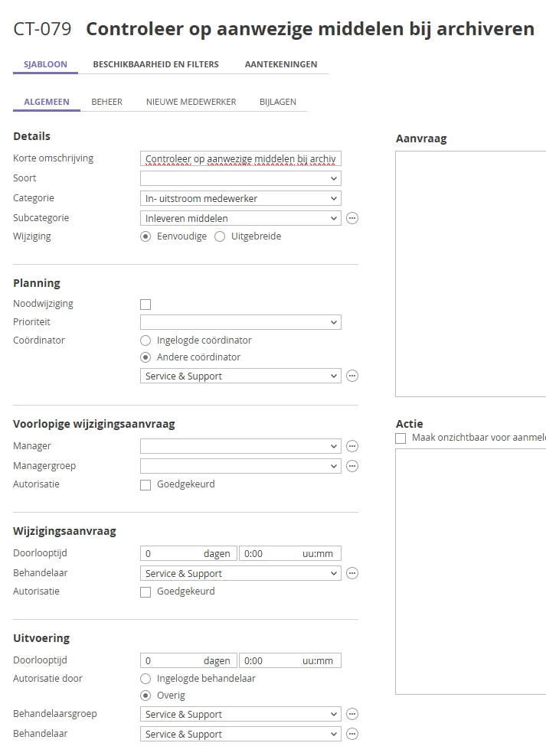Click the ellipsis icon beside Behandelaarsgroep
Image resolution: width=546 pixels, height=756 pixels.
[352, 714]
